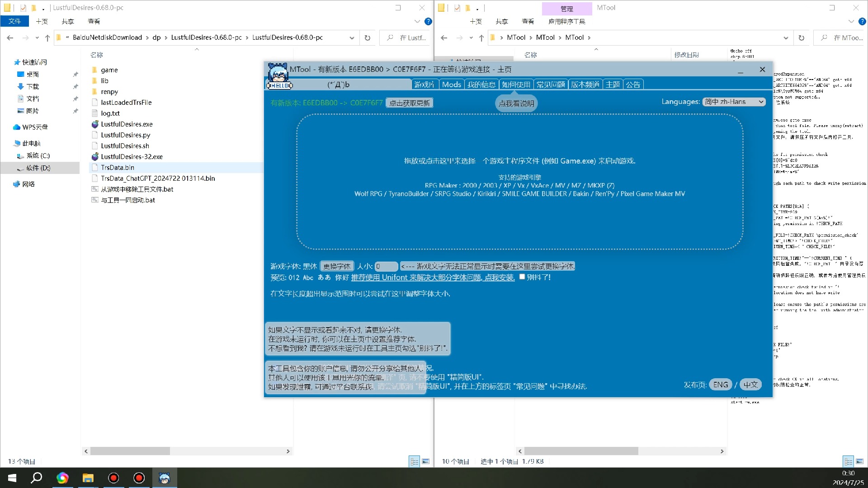The image size is (868, 488).
Task: Tick the 别抖了 checkbox
Action: 522,277
